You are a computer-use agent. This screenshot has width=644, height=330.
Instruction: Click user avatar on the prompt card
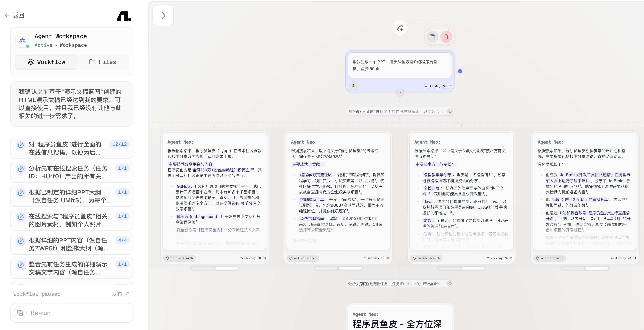pos(353,86)
